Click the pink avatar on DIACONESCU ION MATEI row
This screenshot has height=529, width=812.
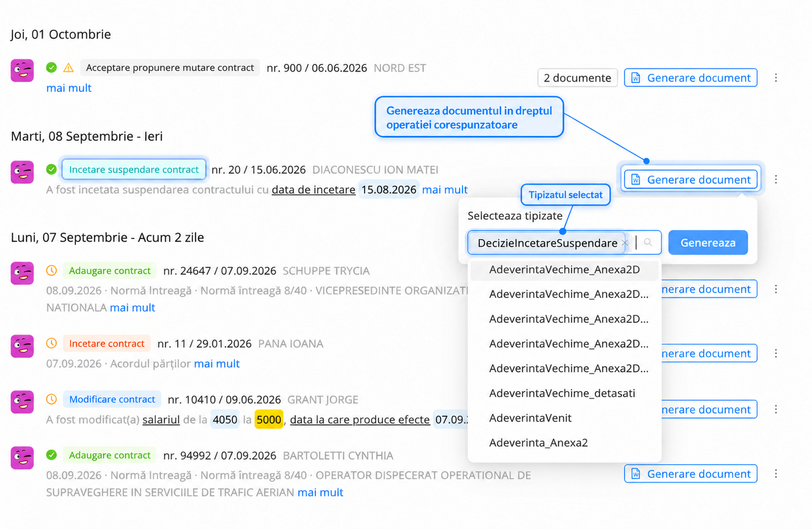tap(22, 172)
